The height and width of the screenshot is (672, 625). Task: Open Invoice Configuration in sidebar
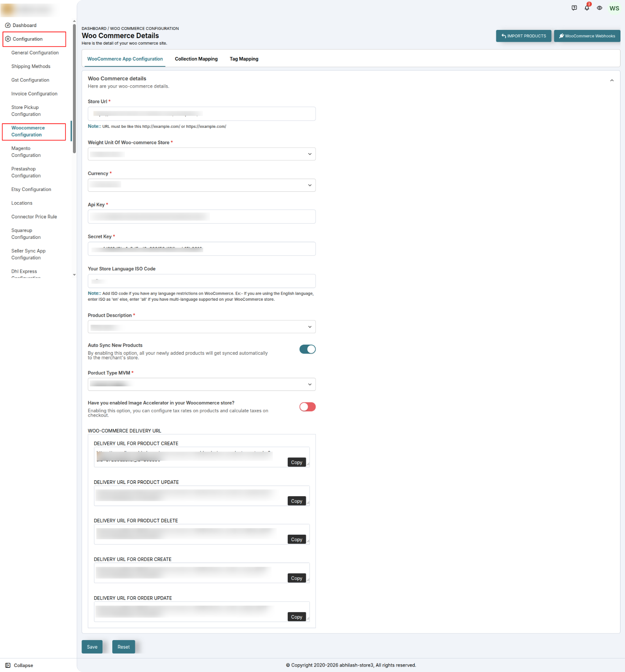point(34,94)
